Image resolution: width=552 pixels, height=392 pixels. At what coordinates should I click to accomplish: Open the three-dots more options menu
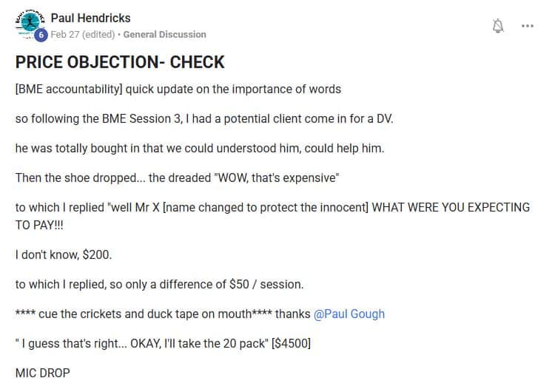tap(528, 26)
